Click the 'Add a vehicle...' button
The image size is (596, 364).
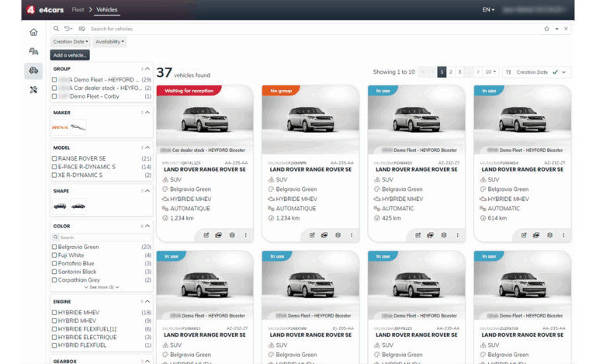tap(71, 54)
